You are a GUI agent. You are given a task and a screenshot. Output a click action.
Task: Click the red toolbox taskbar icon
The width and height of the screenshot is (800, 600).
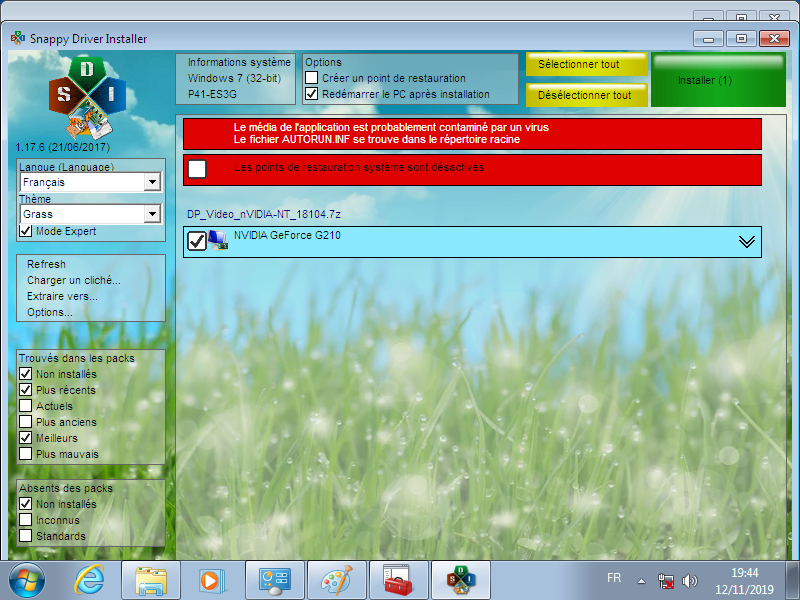point(398,579)
